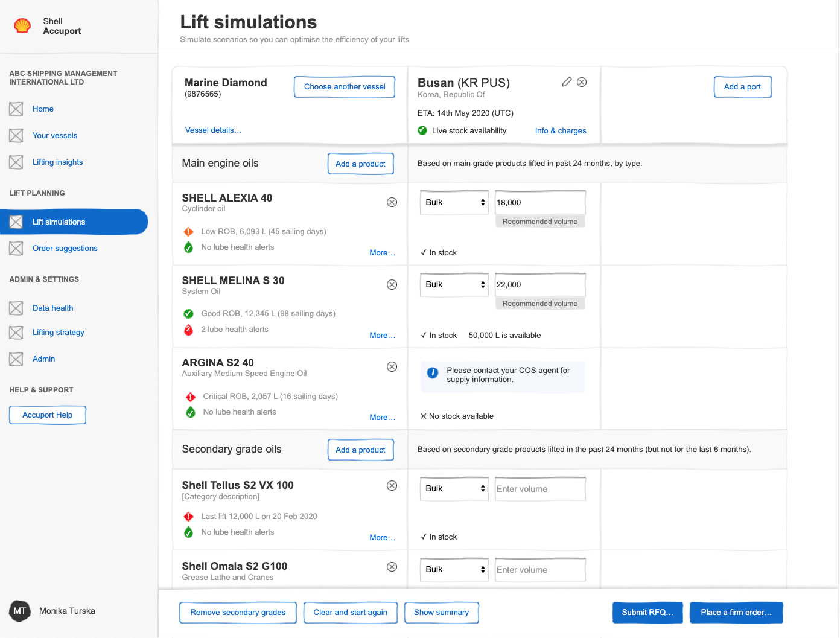Click volume field showing 18,000
840x638 pixels.
pos(540,203)
